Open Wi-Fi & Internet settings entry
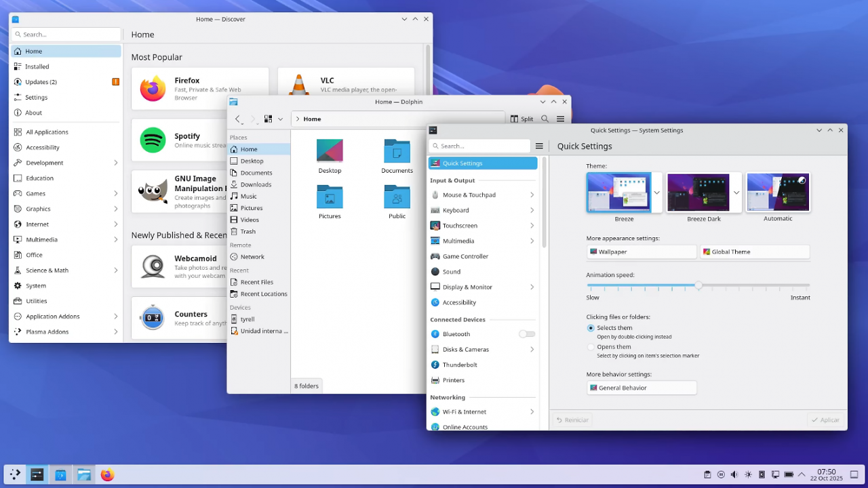The width and height of the screenshot is (868, 488). (483, 411)
